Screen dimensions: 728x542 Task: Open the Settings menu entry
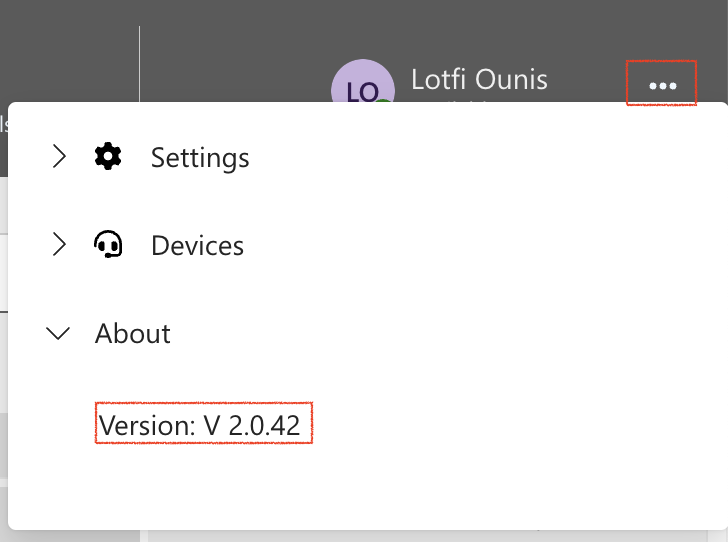[200, 157]
